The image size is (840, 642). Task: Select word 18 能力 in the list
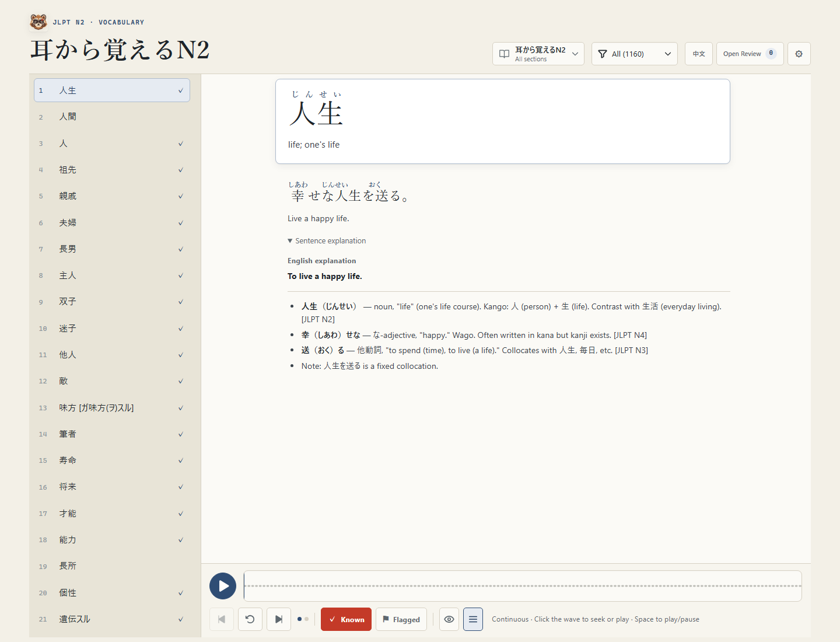tap(112, 540)
